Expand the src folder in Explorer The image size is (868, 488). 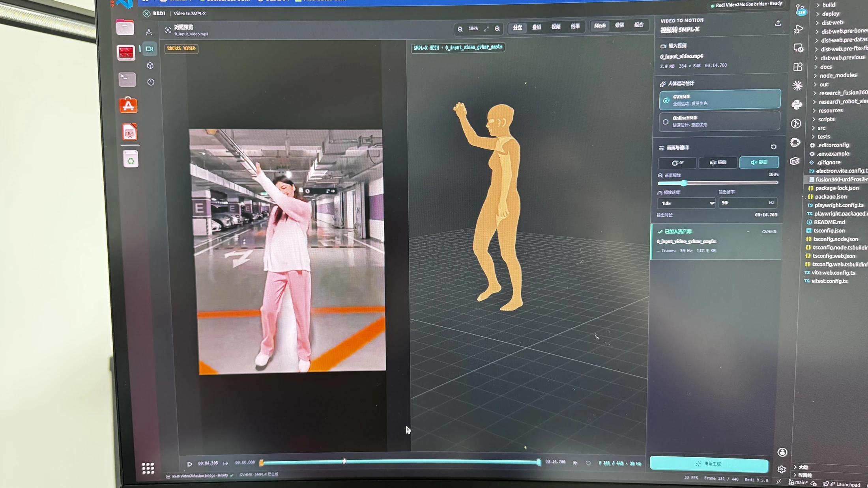point(821,128)
